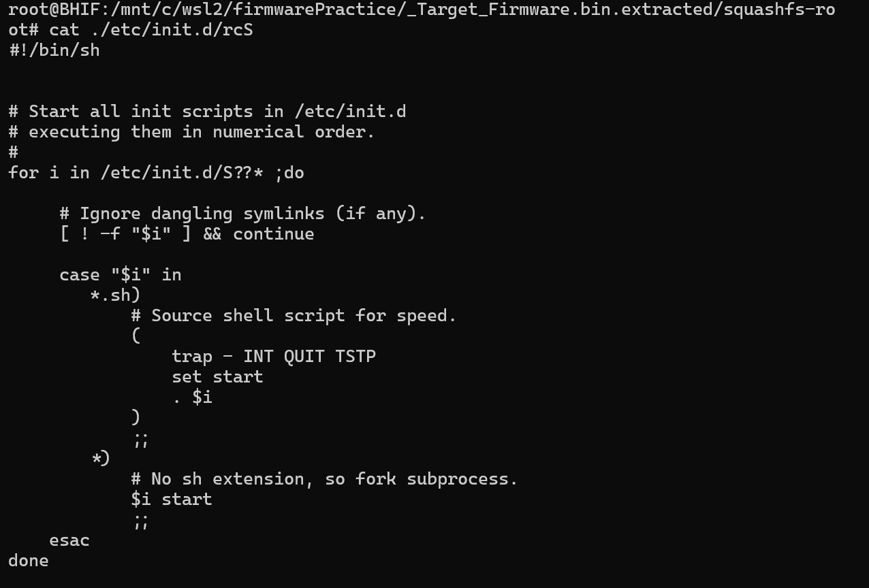
Task: Click the shebang line #!/bin/sh
Action: tap(54, 50)
